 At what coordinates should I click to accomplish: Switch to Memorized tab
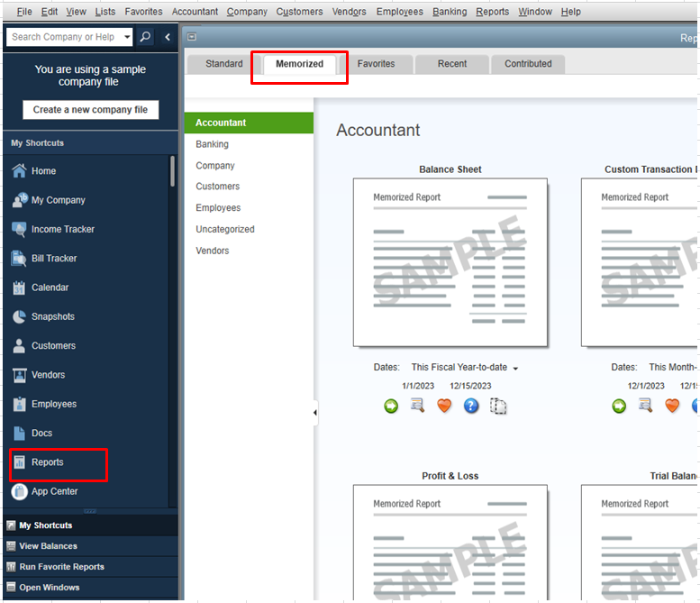click(300, 64)
